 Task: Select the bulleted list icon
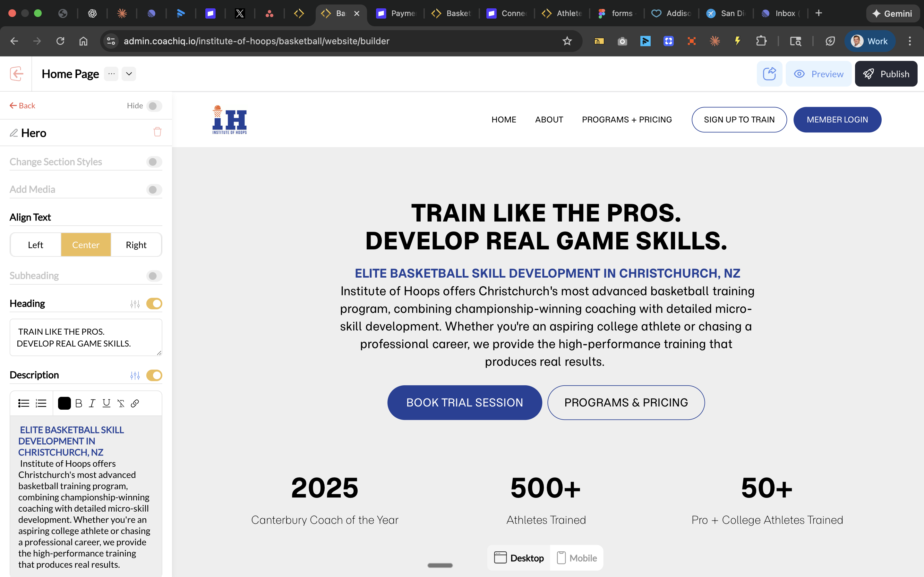(23, 403)
